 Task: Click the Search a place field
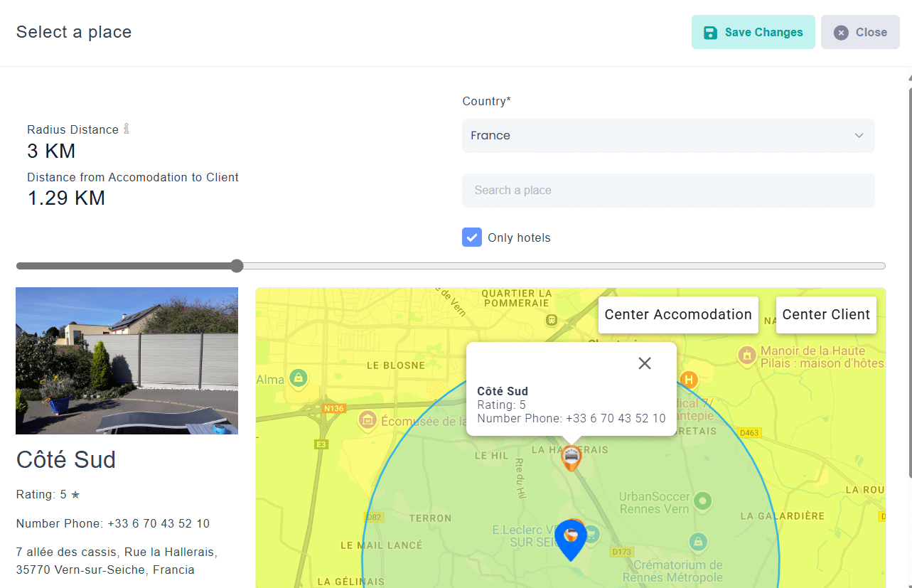tap(668, 191)
